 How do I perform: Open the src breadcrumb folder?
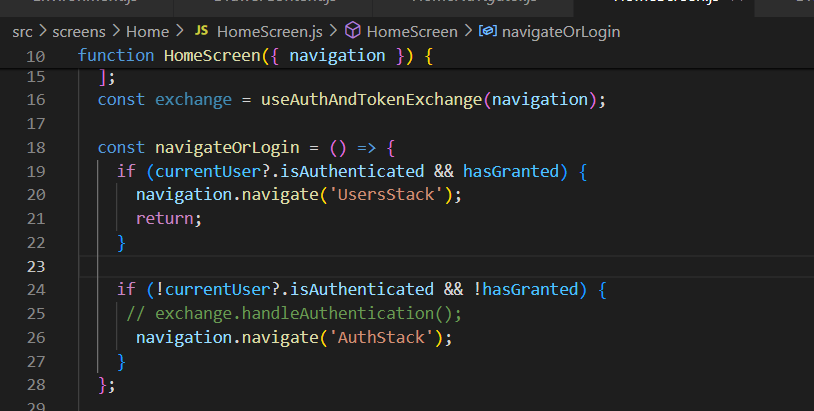click(x=22, y=32)
